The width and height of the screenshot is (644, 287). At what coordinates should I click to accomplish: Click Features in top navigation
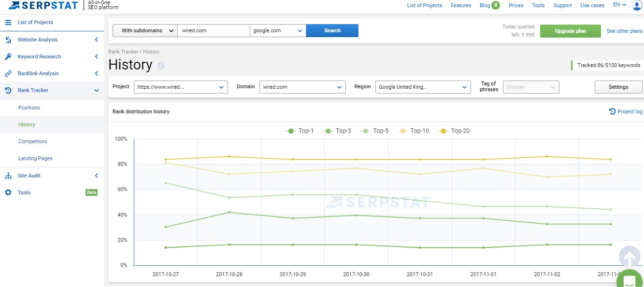pos(461,5)
